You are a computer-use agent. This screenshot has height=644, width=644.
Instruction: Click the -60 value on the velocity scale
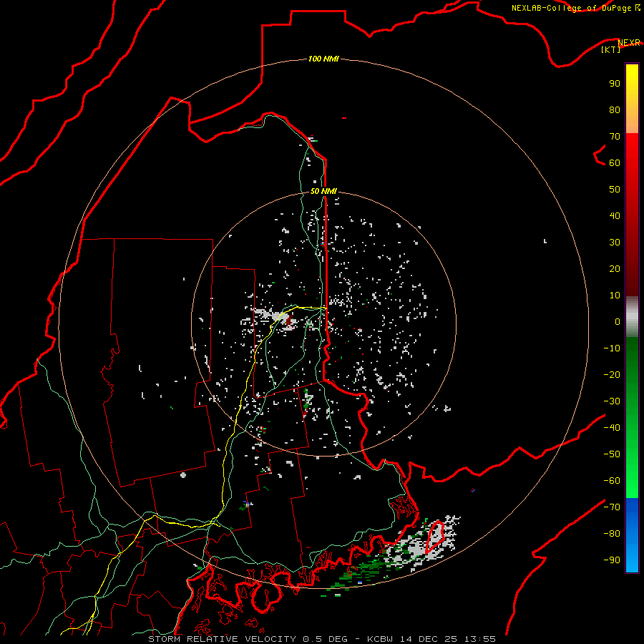click(612, 481)
